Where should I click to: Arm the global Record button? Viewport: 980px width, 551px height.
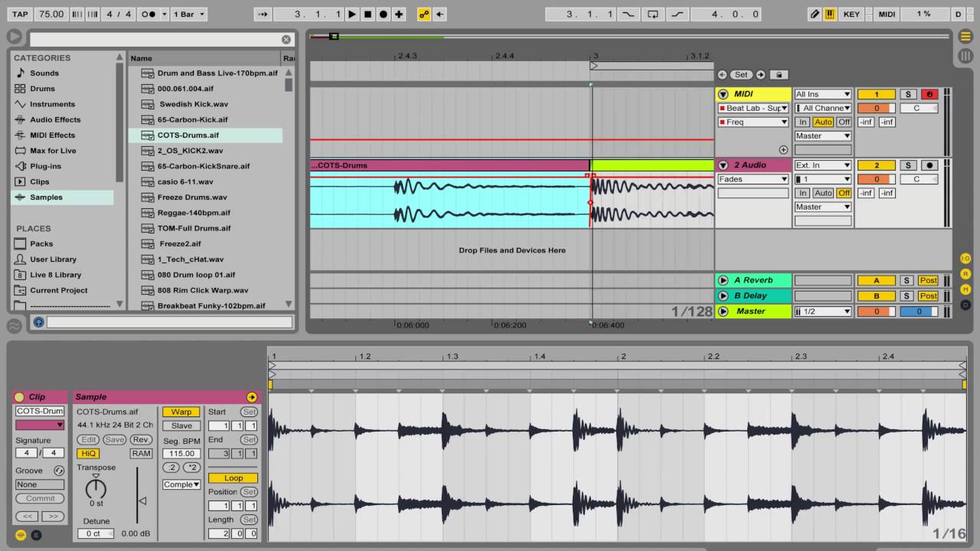pos(384,14)
